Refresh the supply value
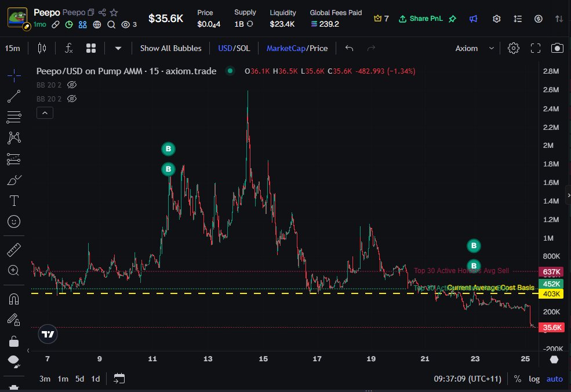 (x=250, y=24)
